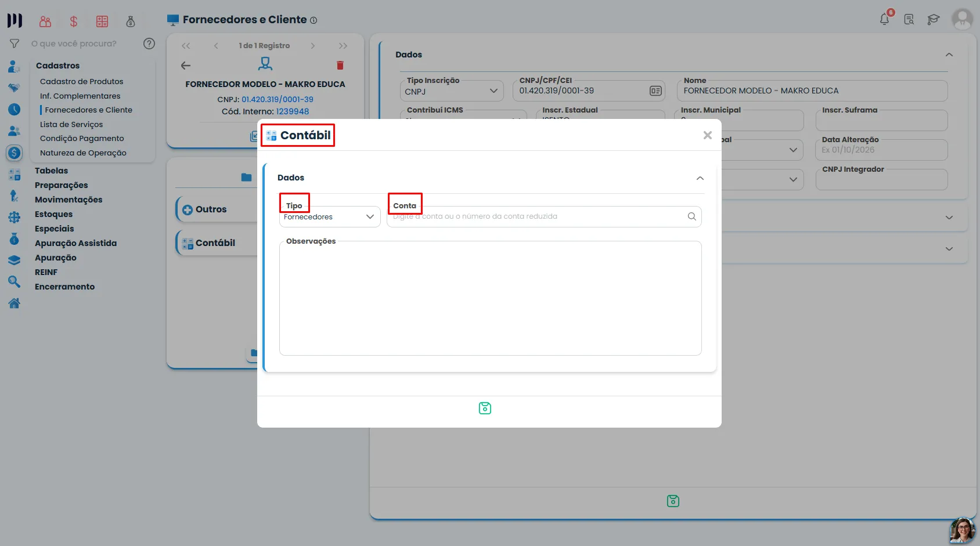Click the filter funnel icon
Screen dimensions: 980x546
(15, 44)
